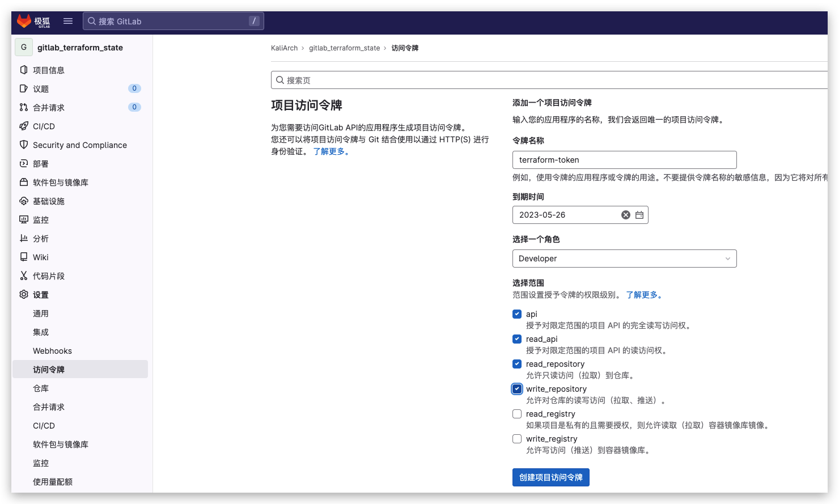Uncheck the write_repository scope checkbox
Screen dimensions: 839x504
coord(517,389)
